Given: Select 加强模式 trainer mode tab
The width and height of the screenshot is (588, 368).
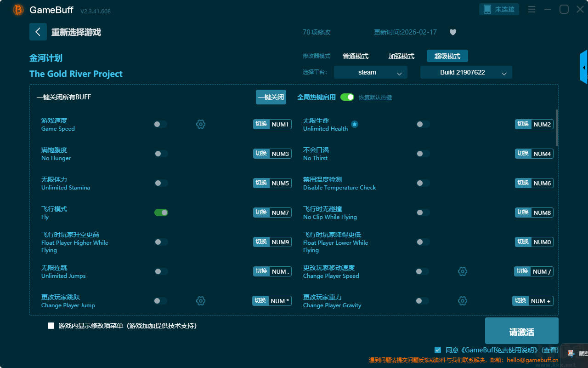Looking at the screenshot, I should point(401,56).
